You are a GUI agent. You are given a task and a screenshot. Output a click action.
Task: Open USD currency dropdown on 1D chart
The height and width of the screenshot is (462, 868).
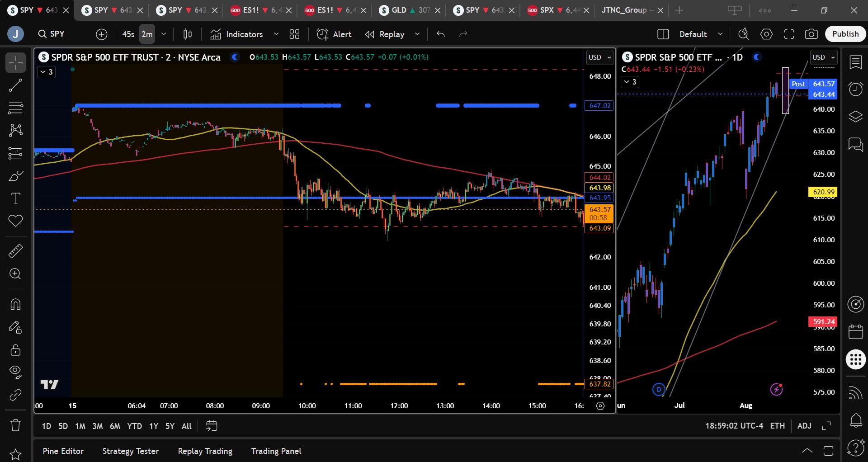(824, 57)
